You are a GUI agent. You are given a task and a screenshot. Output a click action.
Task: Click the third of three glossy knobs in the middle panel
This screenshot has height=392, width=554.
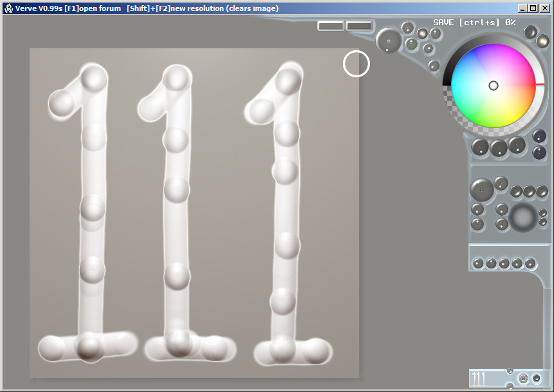pyautogui.click(x=542, y=191)
